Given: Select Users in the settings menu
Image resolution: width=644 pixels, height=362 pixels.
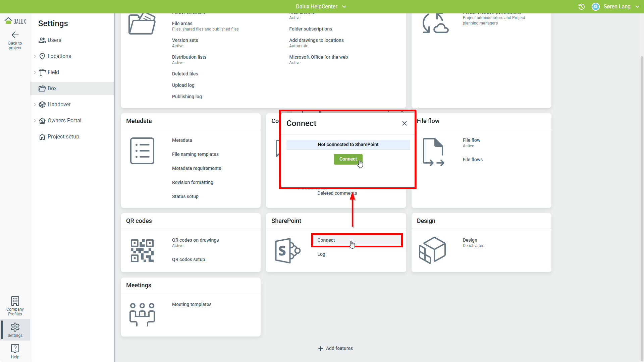Looking at the screenshot, I should click(x=54, y=40).
